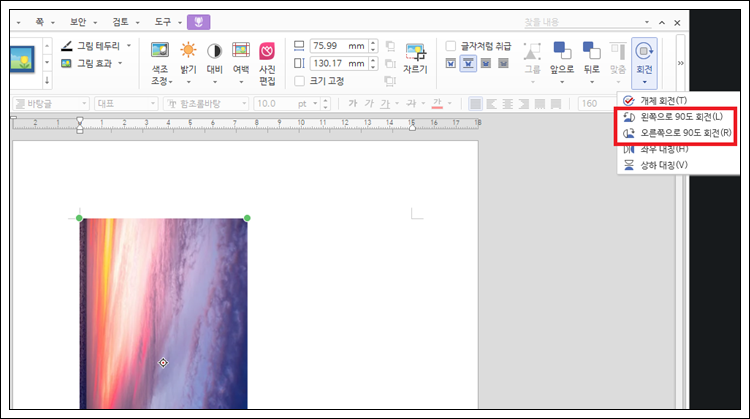The width and height of the screenshot is (750, 419).
Task: Click the 그림 테두리 border pen icon
Action: pyautogui.click(x=66, y=46)
